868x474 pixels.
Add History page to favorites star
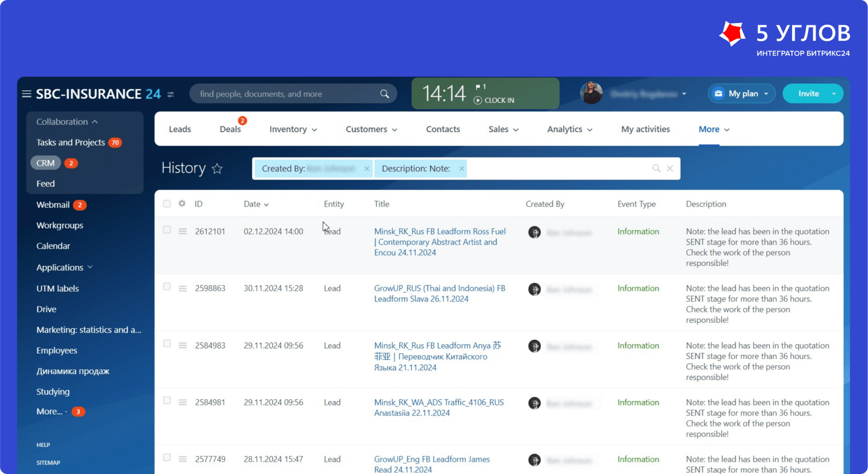click(217, 168)
